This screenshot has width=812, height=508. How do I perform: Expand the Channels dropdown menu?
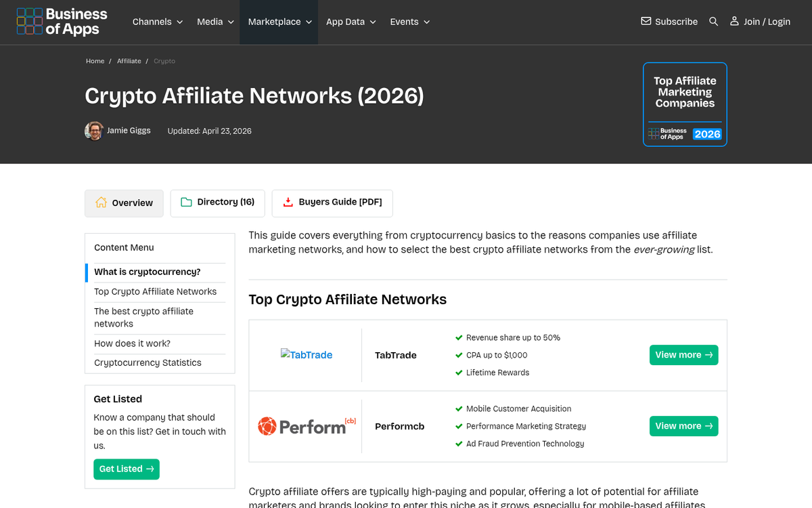point(158,22)
